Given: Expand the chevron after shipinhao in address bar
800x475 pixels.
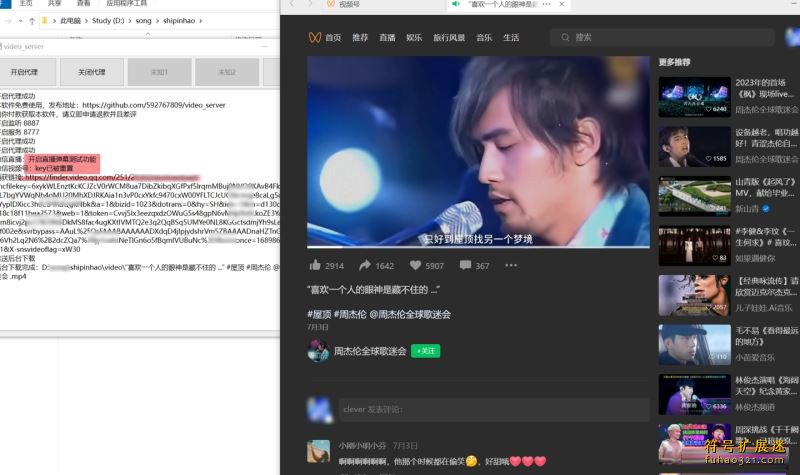Looking at the screenshot, I should point(201,21).
